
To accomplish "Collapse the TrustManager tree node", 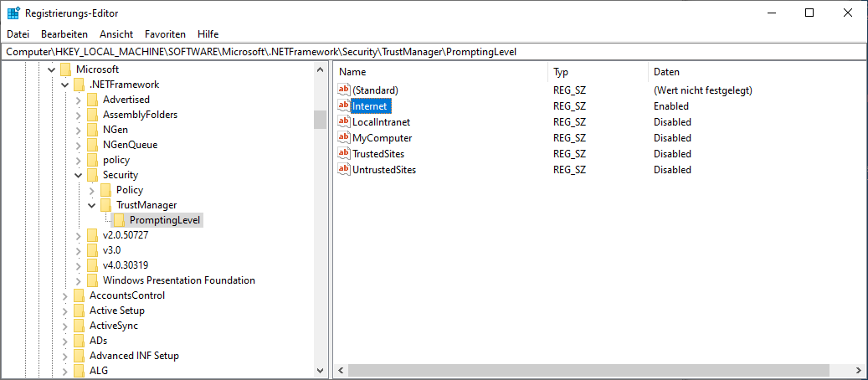I will pos(92,205).
